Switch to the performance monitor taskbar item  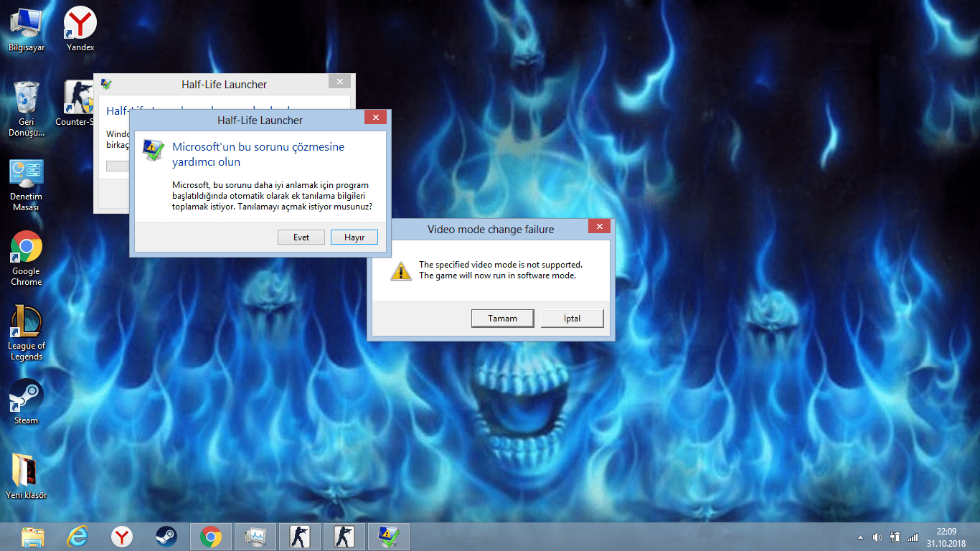click(x=255, y=537)
